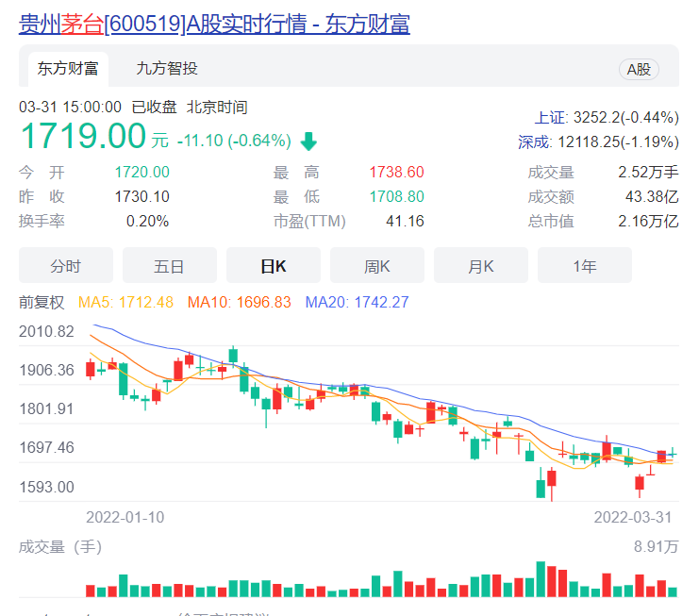
Task: Open the 周K weekly chart
Action: [x=377, y=266]
